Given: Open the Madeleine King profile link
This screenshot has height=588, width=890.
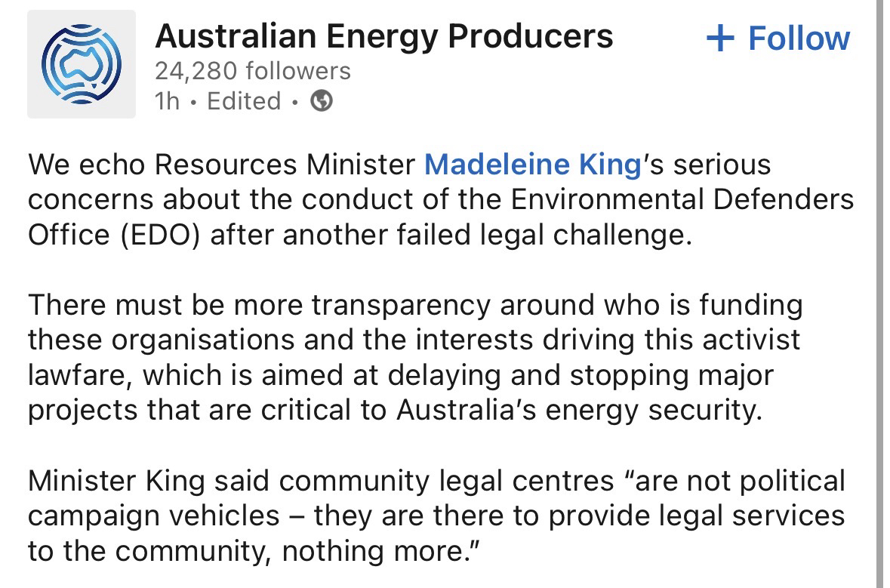Looking at the screenshot, I should pos(532,165).
